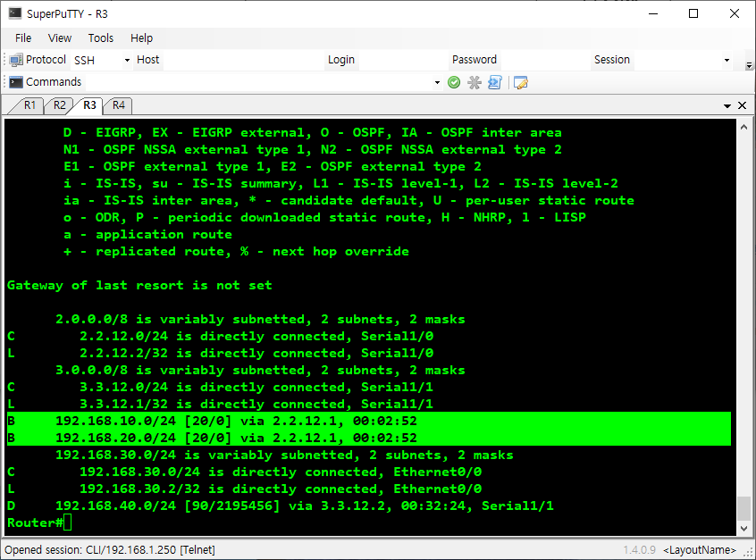This screenshot has height=560, width=756.
Task: Click the 192.168.20.0/24 BGP route line
Action: click(369, 438)
